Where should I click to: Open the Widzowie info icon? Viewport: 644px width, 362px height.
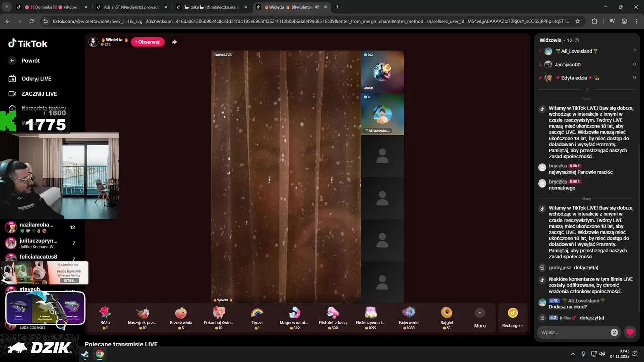pos(577,40)
